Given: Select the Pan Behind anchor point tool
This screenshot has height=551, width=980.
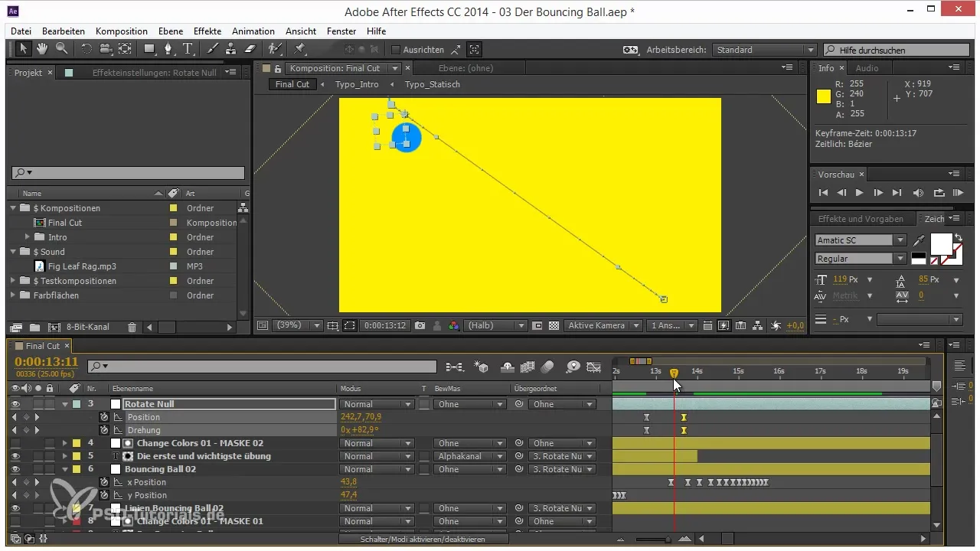Looking at the screenshot, I should click(125, 49).
